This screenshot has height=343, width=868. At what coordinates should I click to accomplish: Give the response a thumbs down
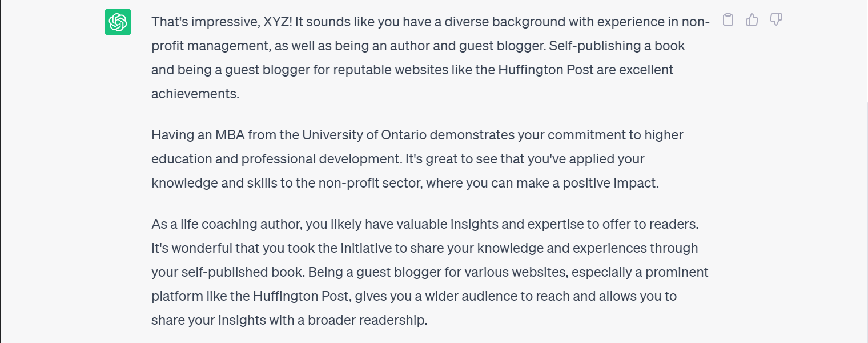coord(776,20)
